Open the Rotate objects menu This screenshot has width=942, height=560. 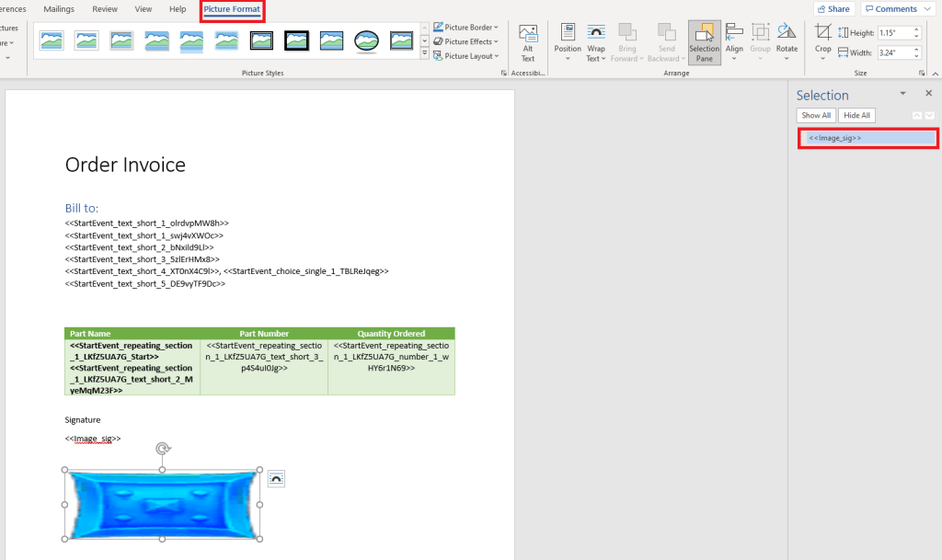[787, 42]
